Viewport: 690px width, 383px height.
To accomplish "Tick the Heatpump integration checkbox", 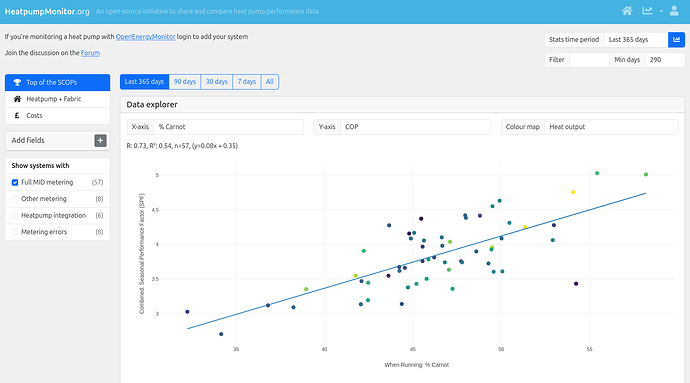I will click(x=15, y=216).
